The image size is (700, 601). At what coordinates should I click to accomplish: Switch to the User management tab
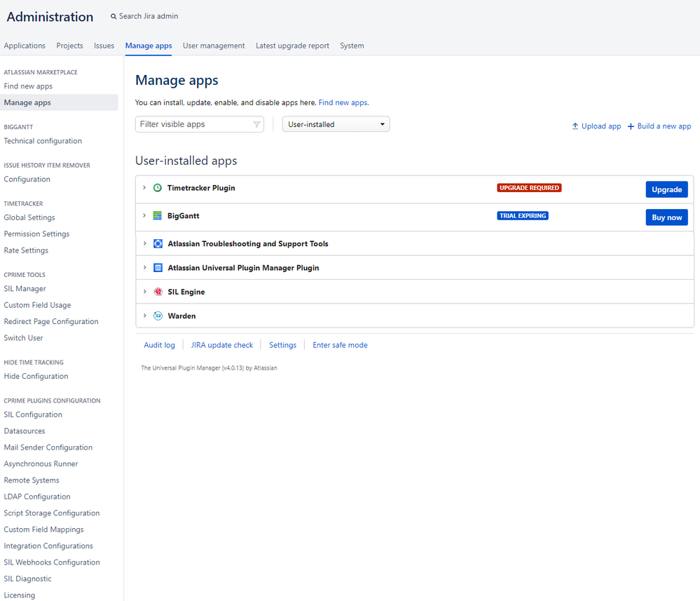(214, 46)
